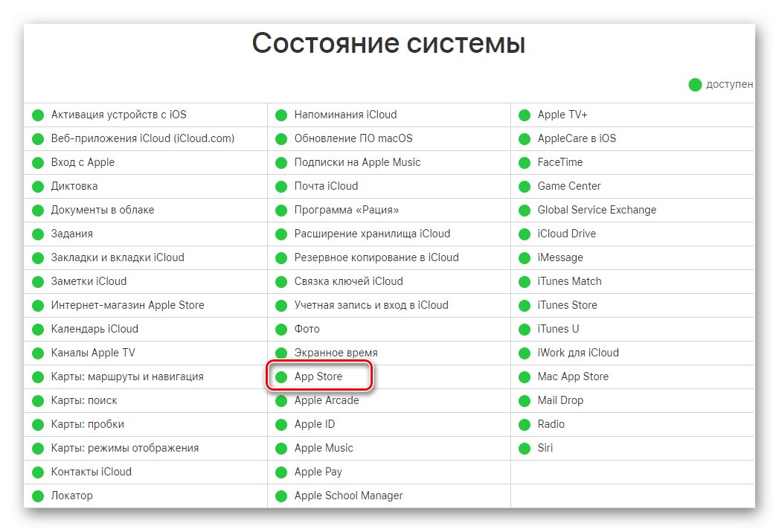Click the green dot next to FaceTime

coord(525,162)
